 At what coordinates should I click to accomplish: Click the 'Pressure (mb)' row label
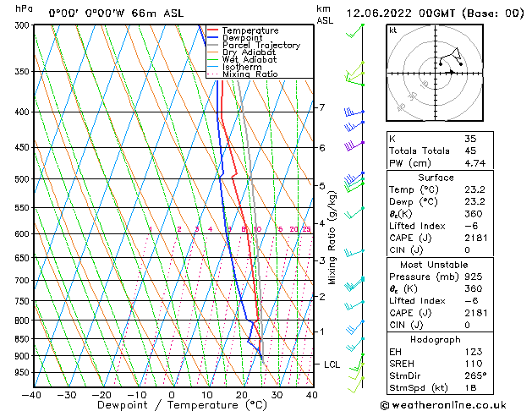(x=423, y=277)
